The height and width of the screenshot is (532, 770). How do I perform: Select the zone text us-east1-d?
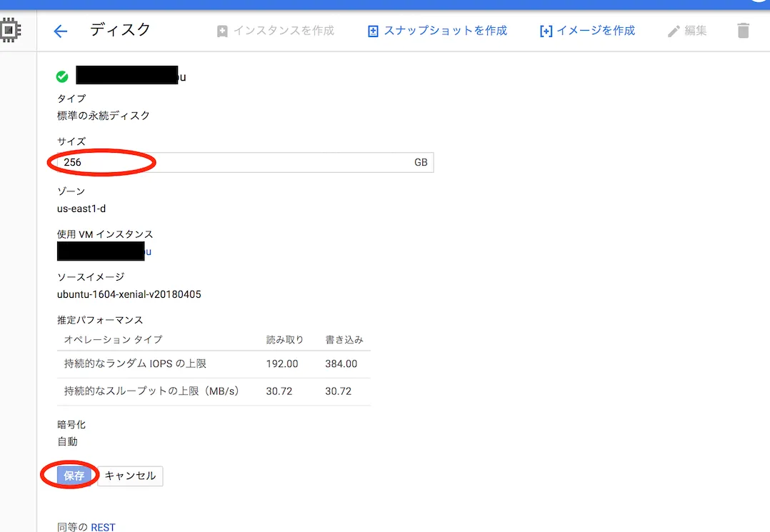click(81, 209)
